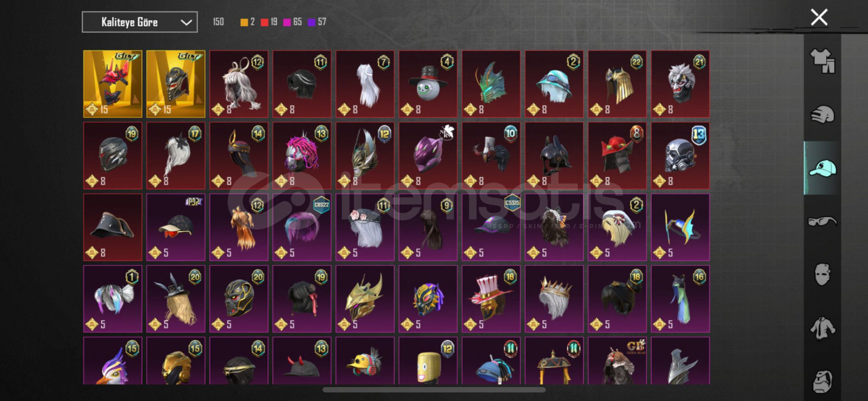Pick the striped Uncle Sam hat item
The height and width of the screenshot is (401, 868).
click(491, 299)
